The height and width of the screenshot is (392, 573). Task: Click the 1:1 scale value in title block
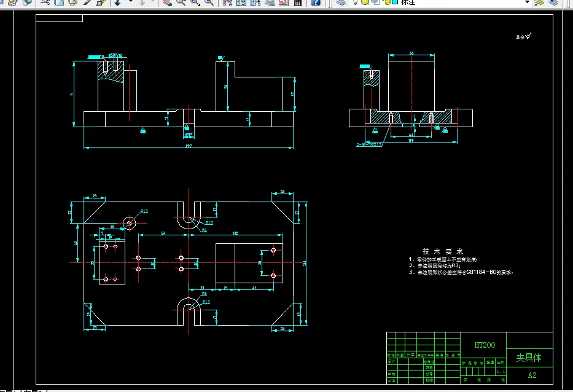pyautogui.click(x=501, y=372)
